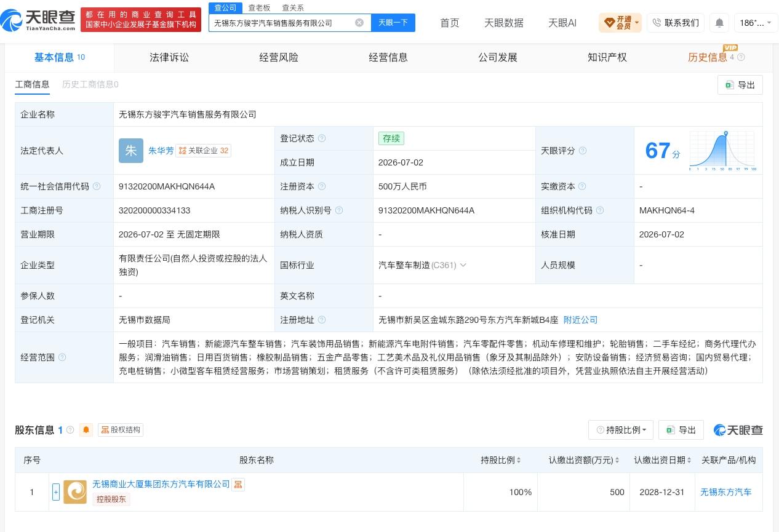The image size is (779, 532).
Task: Open legal representative 朱华芳 link
Action: 161,151
